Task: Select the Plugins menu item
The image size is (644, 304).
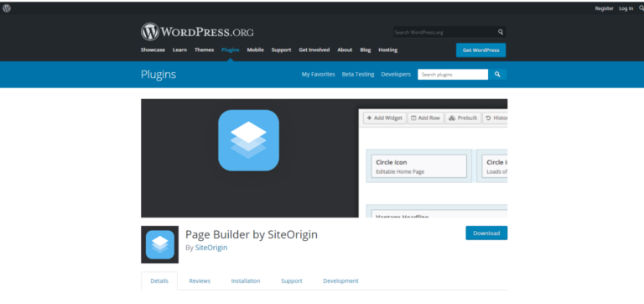Action: 230,50
